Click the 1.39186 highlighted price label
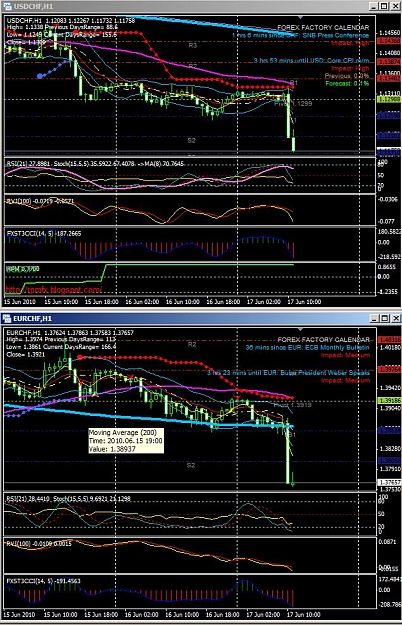This screenshot has height=625, width=402. 390,400
